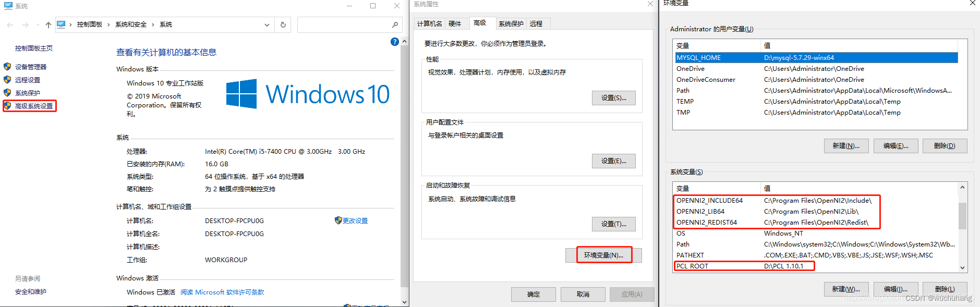Select the TEMP user variable row
Viewport: 980px width, 307px height.
pos(816,101)
